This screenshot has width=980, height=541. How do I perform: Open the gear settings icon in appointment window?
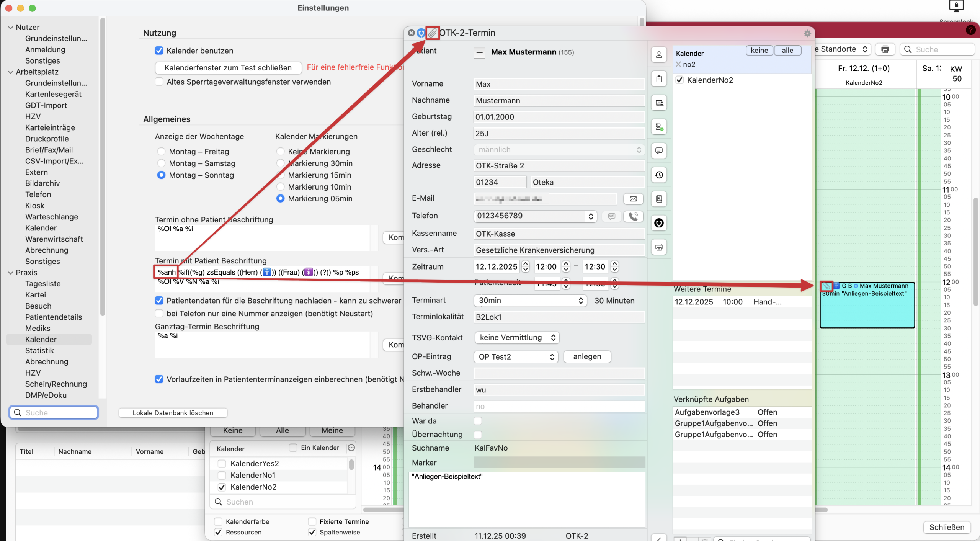(x=807, y=33)
